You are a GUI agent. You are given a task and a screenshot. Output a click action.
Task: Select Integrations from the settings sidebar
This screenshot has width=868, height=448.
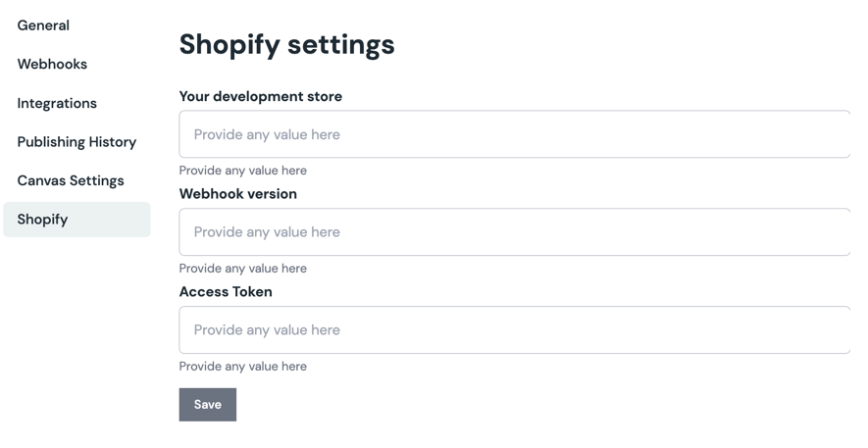pyautogui.click(x=57, y=103)
